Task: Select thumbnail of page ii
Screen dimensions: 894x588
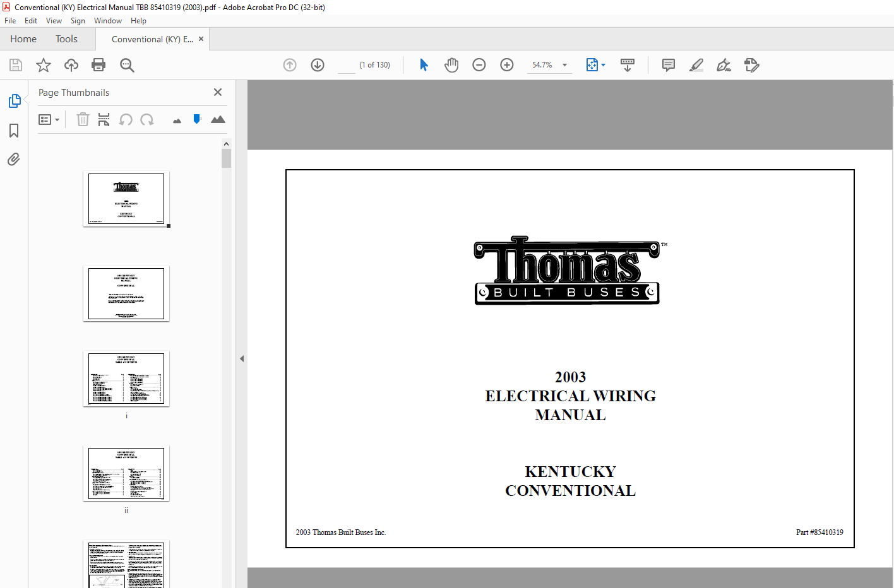Action: click(x=126, y=474)
